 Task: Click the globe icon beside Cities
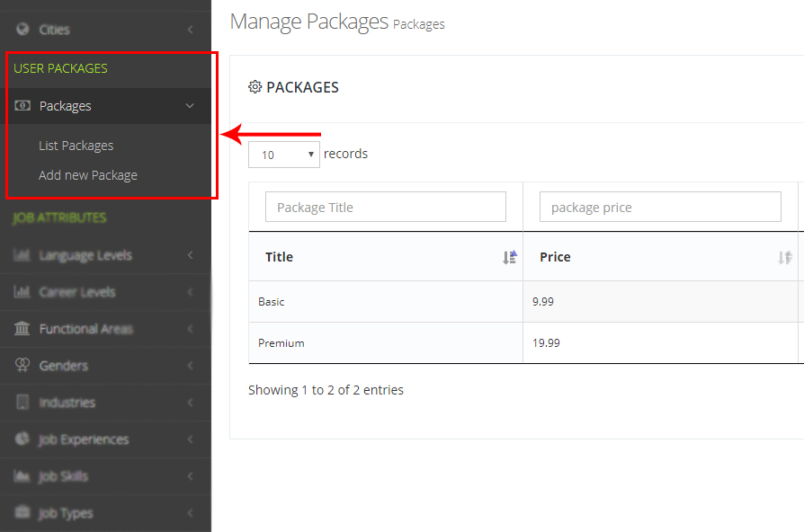(22, 30)
